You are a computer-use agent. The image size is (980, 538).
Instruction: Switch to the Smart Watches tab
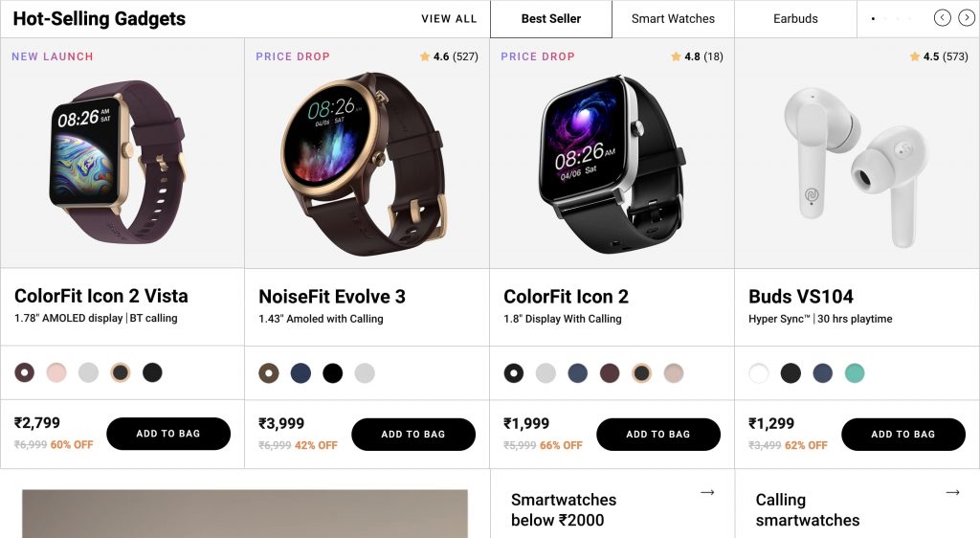pyautogui.click(x=673, y=19)
